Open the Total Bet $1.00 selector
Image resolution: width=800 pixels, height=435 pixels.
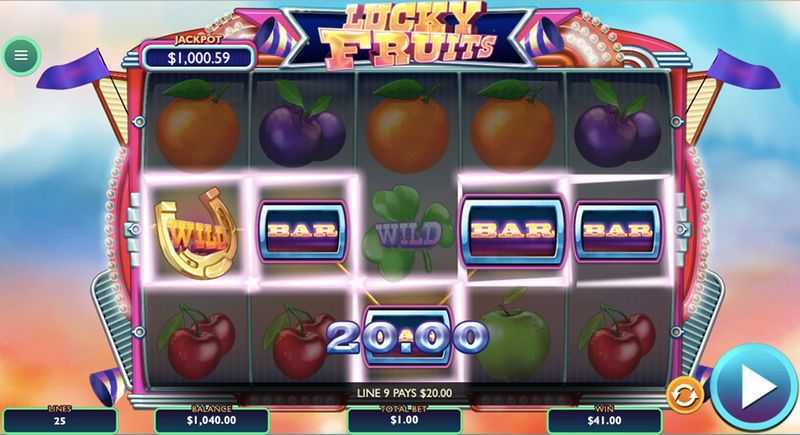pos(404,420)
